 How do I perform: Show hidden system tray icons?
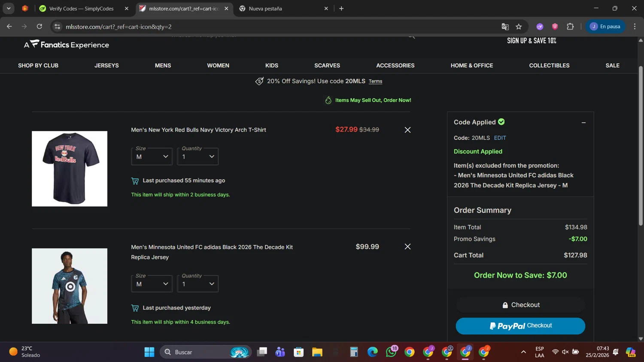click(x=523, y=352)
